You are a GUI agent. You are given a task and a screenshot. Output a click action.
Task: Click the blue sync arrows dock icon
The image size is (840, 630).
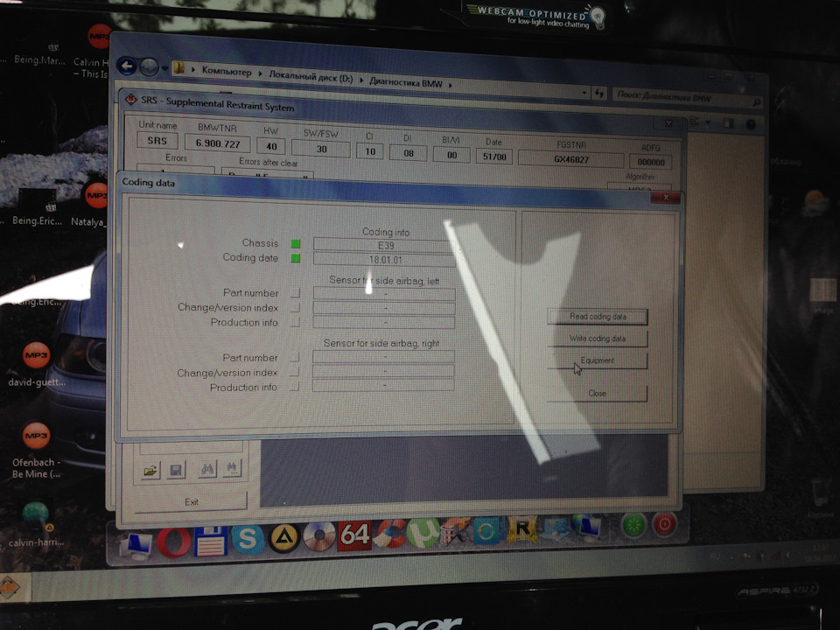[x=486, y=531]
